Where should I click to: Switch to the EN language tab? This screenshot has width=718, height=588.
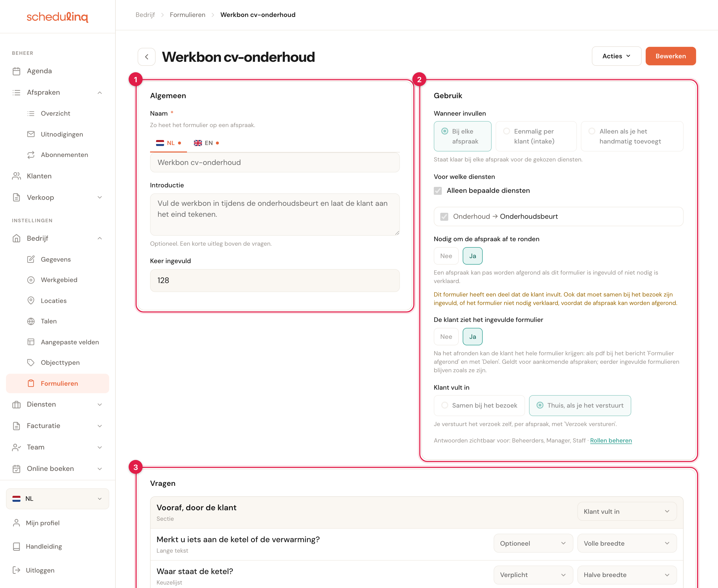coord(206,143)
